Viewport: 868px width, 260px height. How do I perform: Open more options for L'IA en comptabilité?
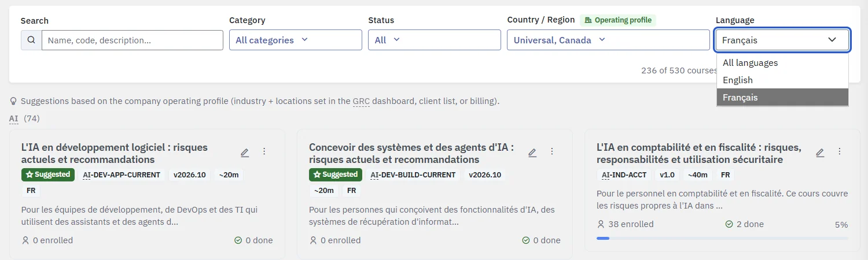pyautogui.click(x=840, y=151)
